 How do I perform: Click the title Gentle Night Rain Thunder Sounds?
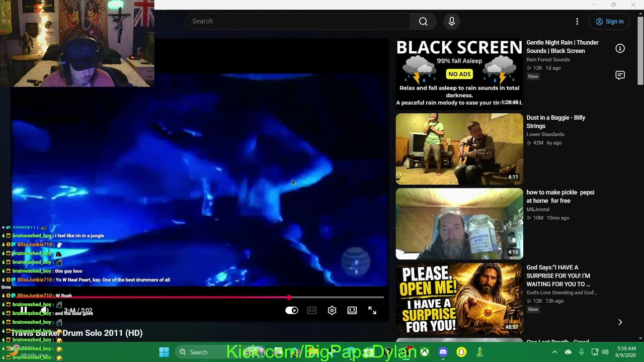click(562, 47)
